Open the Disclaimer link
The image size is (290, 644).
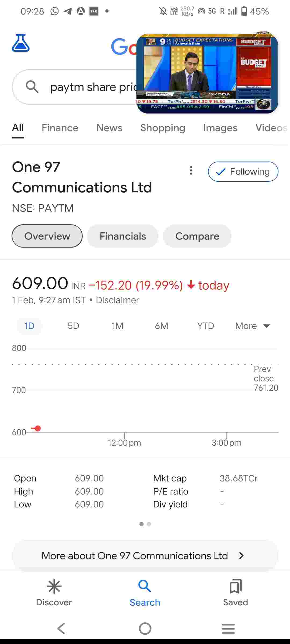point(117,300)
